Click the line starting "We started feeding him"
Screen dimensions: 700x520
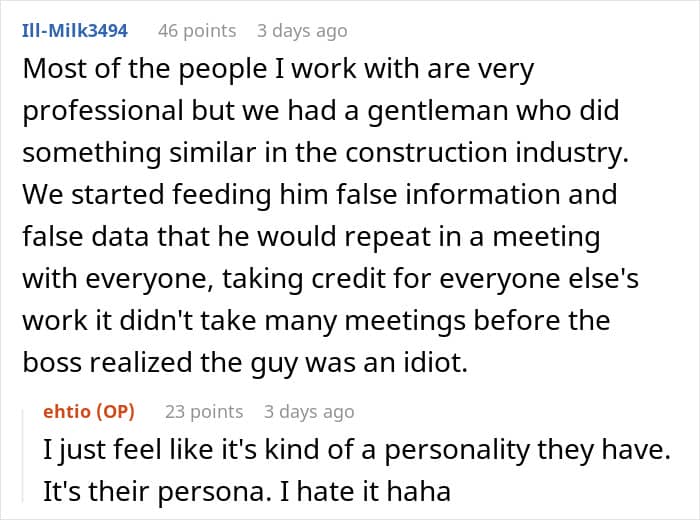pos(320,195)
